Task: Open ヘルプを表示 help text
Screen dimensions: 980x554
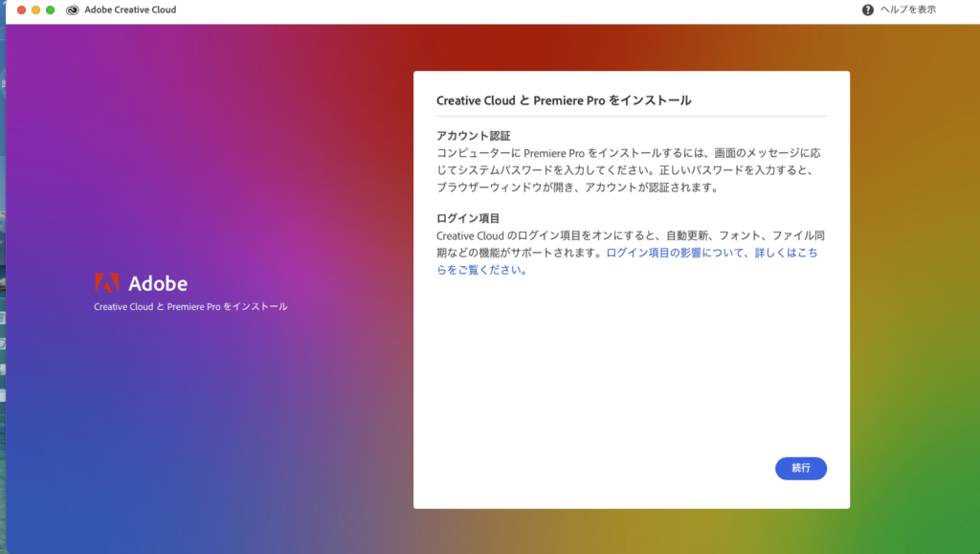Action: click(x=907, y=10)
